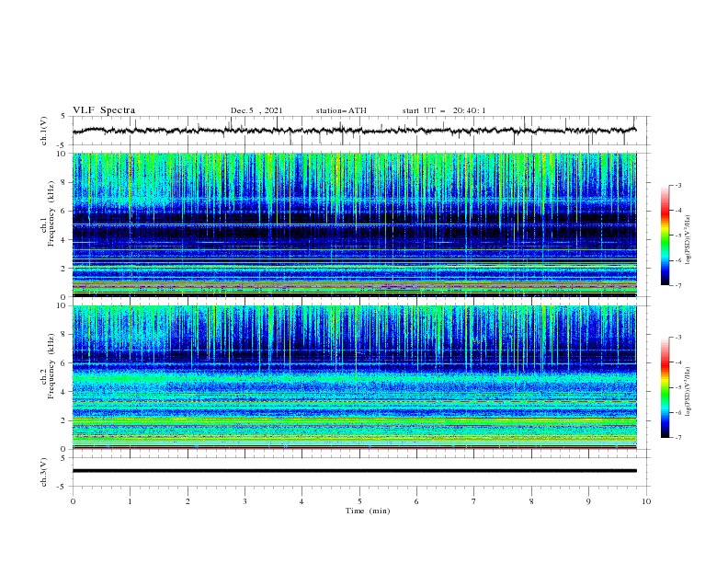The image size is (728, 563).
Task: Click the "4" minute time tick label
Action: (x=302, y=501)
